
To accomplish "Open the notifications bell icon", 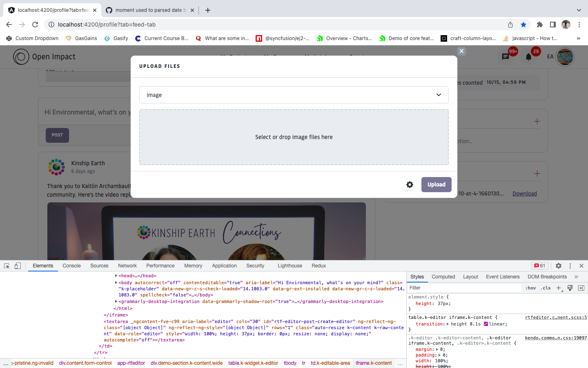I will tap(528, 57).
